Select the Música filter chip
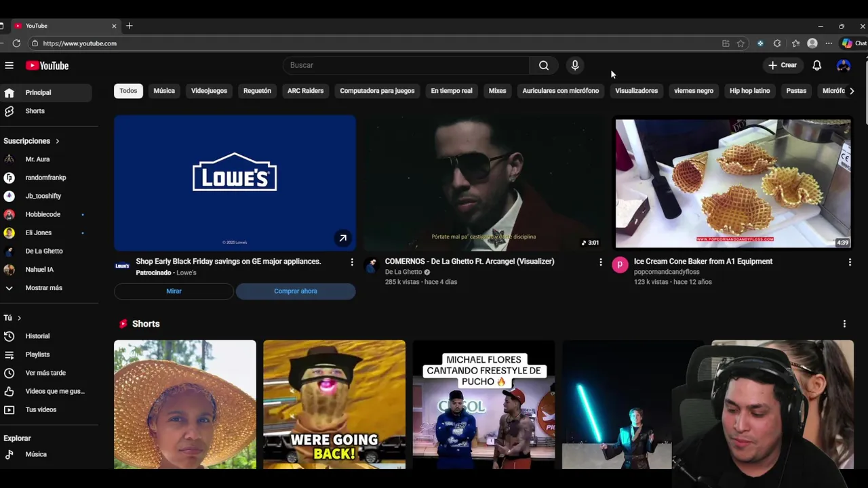The image size is (868, 488). (x=164, y=91)
